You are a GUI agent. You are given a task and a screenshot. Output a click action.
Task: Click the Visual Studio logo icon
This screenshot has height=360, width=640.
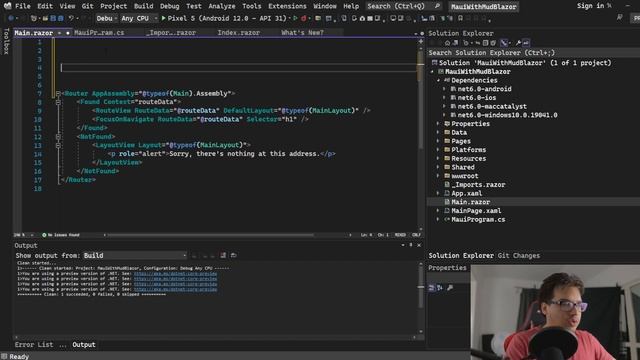(7, 6)
